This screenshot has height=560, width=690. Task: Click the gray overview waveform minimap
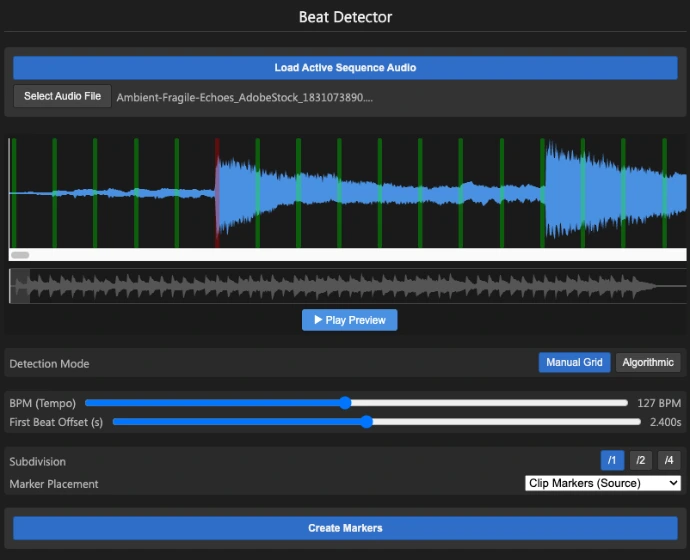point(345,287)
